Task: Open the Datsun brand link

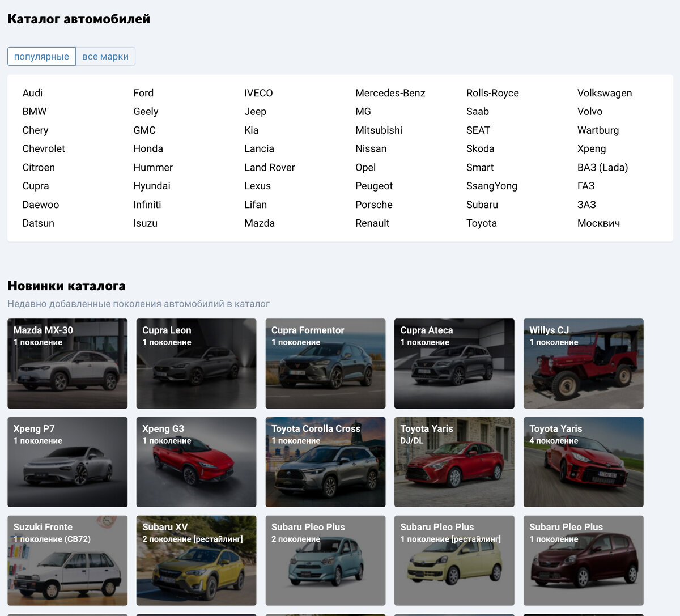Action: pyautogui.click(x=39, y=223)
